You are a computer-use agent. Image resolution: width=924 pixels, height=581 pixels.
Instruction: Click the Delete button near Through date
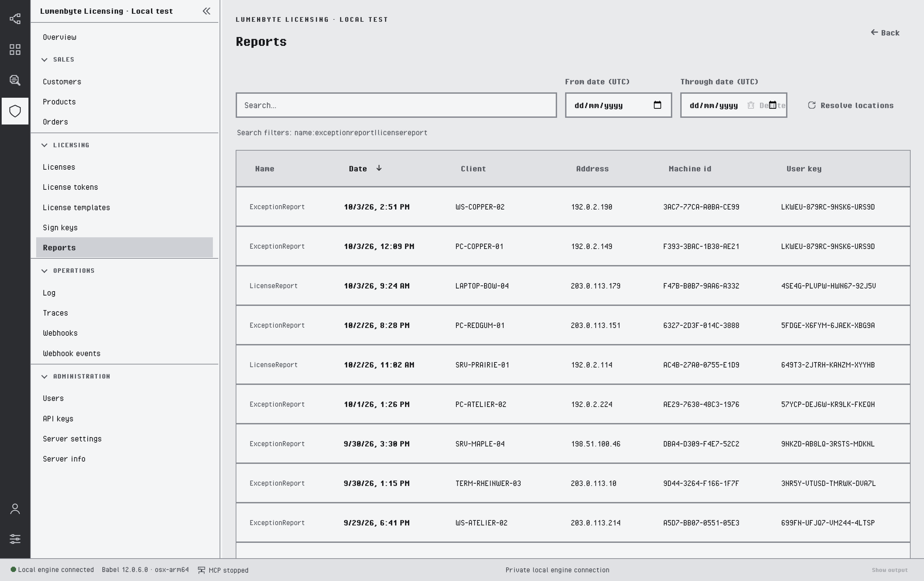766,105
